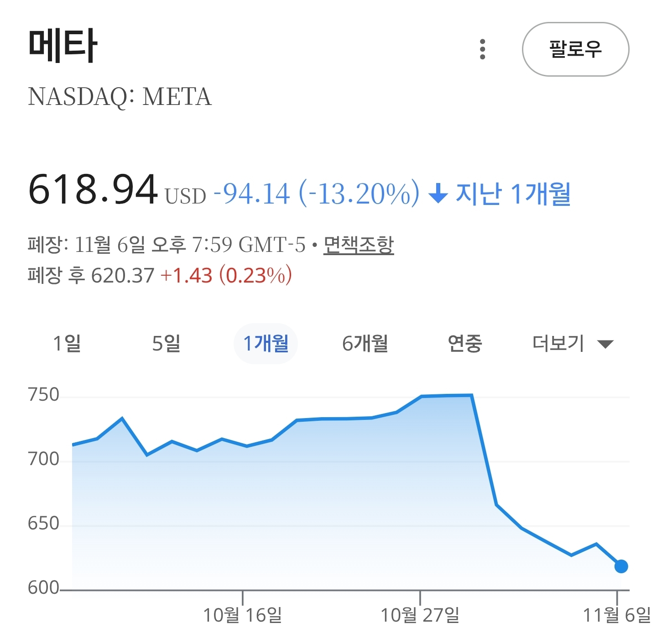Show the 6개월 chart range

click(365, 343)
